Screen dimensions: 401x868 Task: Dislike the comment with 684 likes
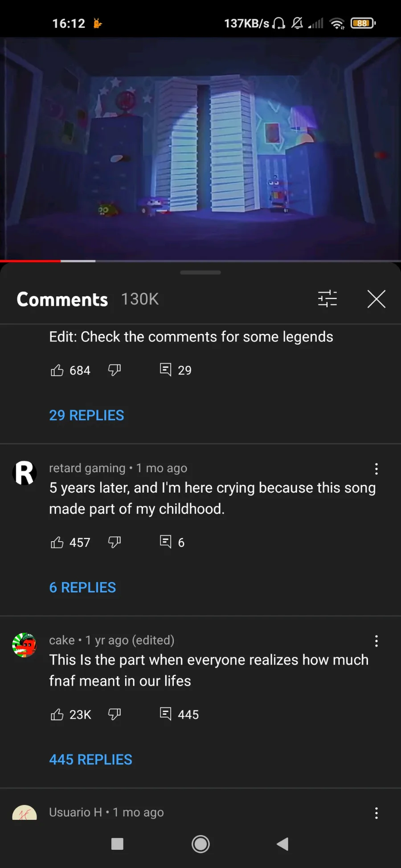115,370
